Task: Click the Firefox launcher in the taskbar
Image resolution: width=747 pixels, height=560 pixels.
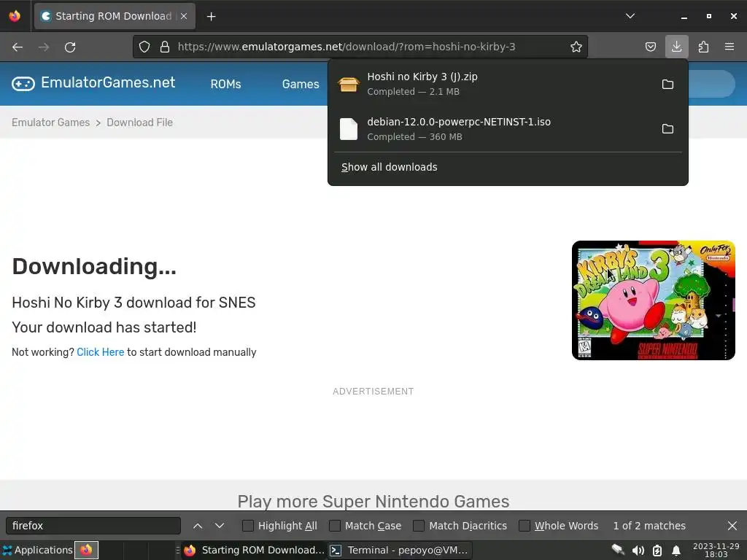Action: 86,550
